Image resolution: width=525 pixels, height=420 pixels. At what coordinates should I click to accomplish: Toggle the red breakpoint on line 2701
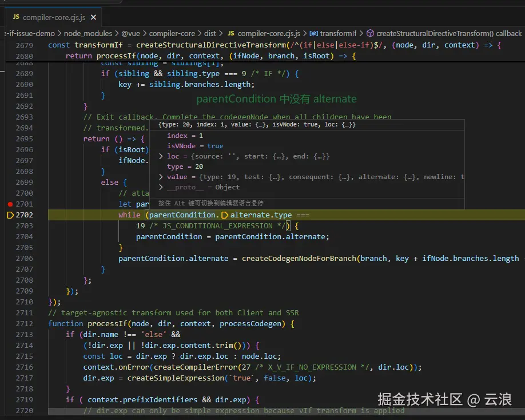(x=10, y=204)
